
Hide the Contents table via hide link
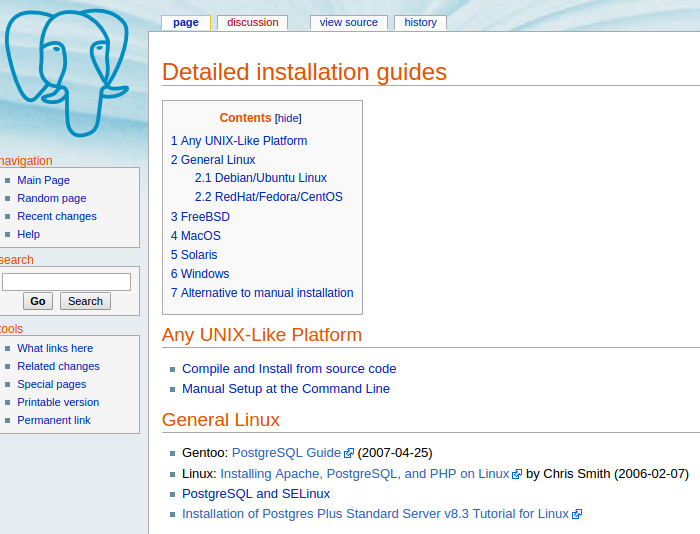click(x=288, y=118)
